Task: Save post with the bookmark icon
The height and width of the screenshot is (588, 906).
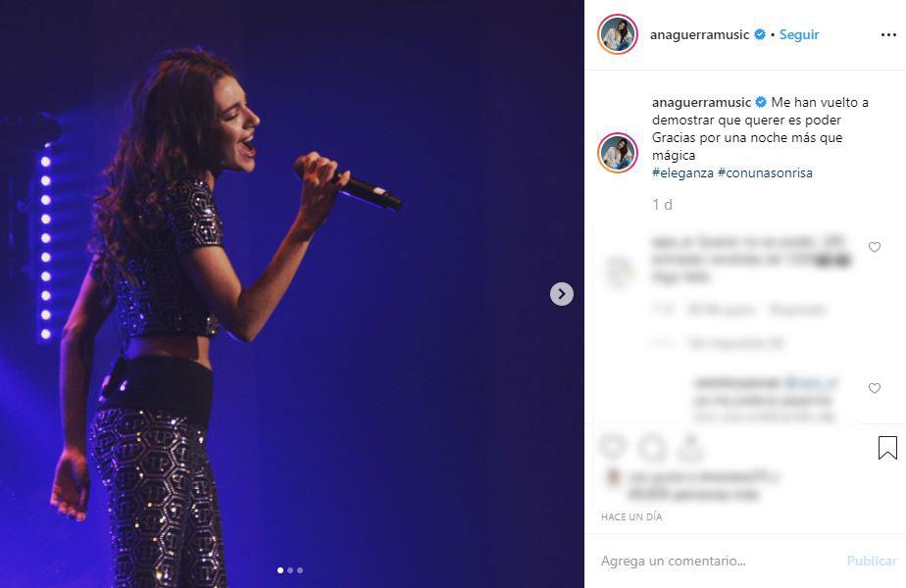Action: pos(887,448)
